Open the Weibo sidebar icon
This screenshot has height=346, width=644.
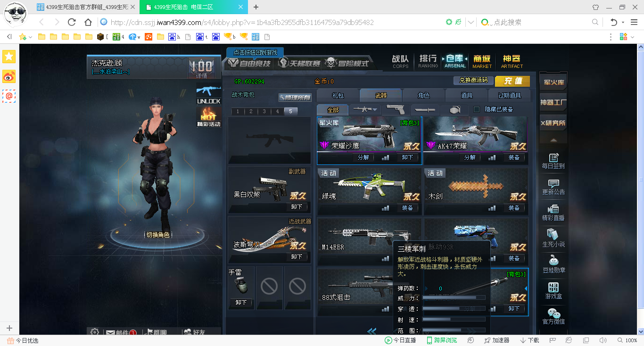(x=9, y=76)
